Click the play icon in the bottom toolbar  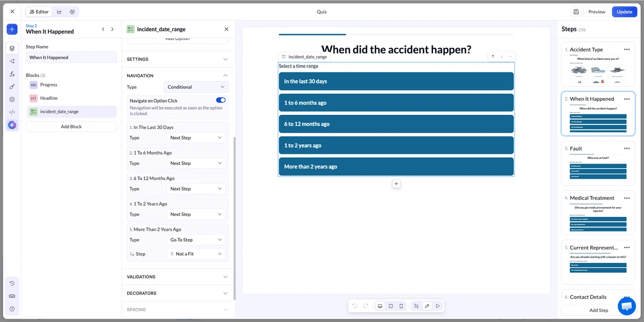(438, 306)
